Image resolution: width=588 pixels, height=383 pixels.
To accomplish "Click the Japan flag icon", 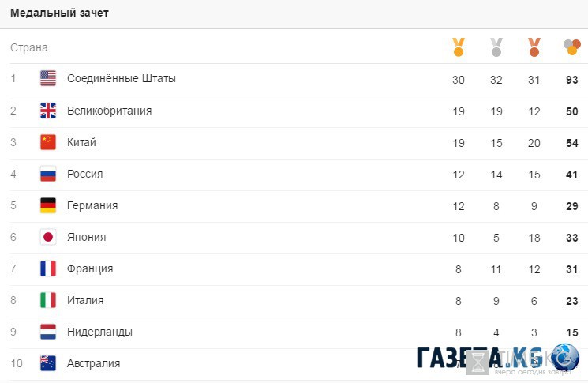I will (x=48, y=237).
